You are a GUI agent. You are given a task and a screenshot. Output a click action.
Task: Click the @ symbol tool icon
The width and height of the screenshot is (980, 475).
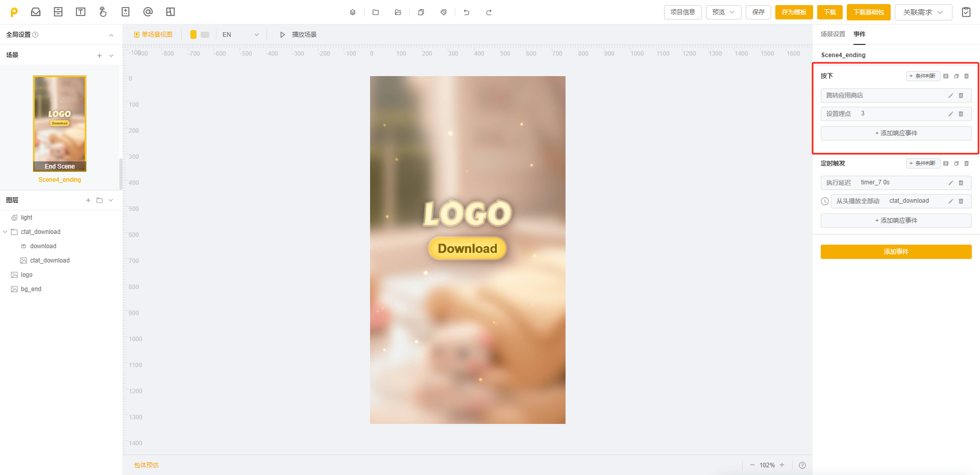click(x=148, y=12)
